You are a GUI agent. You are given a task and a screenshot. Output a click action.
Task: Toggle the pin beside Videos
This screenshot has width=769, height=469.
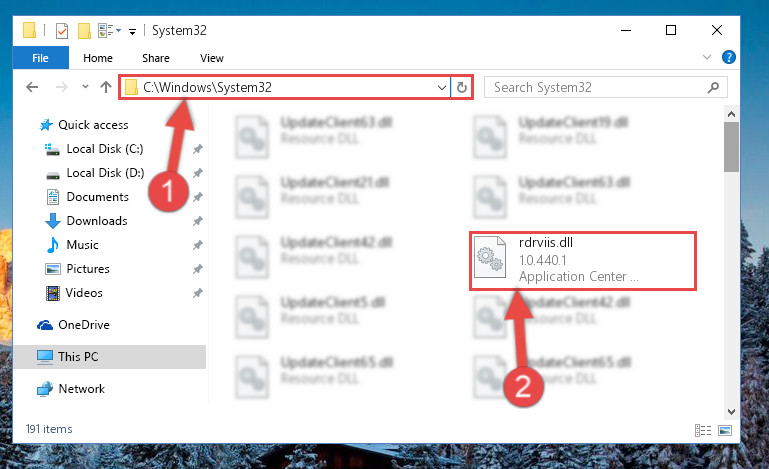pos(198,293)
